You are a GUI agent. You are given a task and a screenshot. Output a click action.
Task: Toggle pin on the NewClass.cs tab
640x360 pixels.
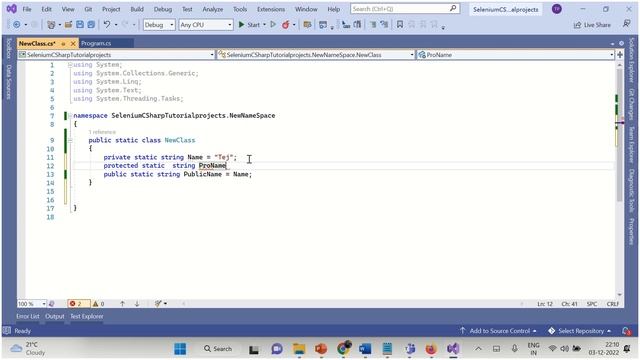[x=63, y=43]
